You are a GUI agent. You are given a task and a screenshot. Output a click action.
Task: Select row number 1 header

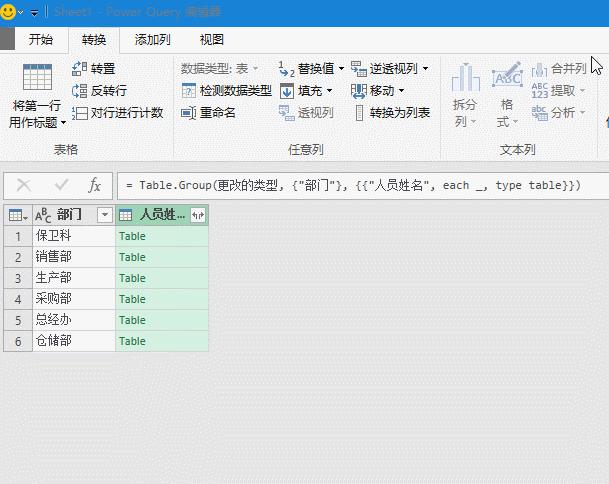[18, 236]
